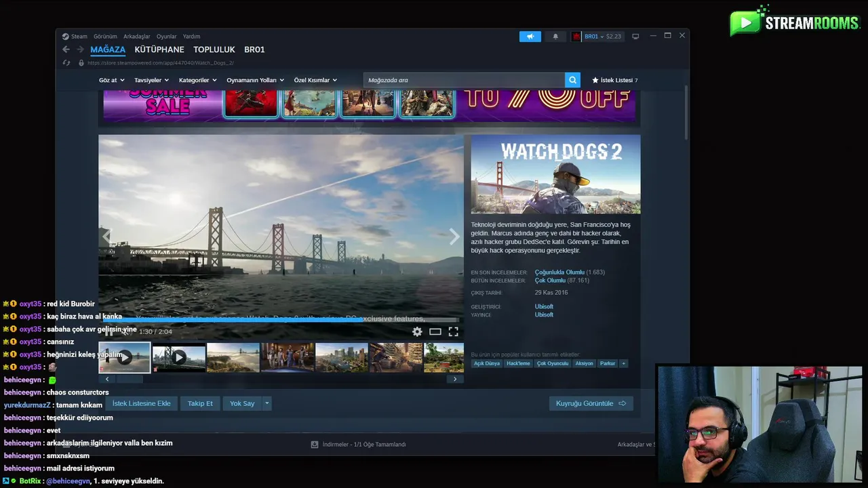Click the store page vertical scrollbar
Image resolution: width=868 pixels, height=488 pixels.
click(x=686, y=112)
